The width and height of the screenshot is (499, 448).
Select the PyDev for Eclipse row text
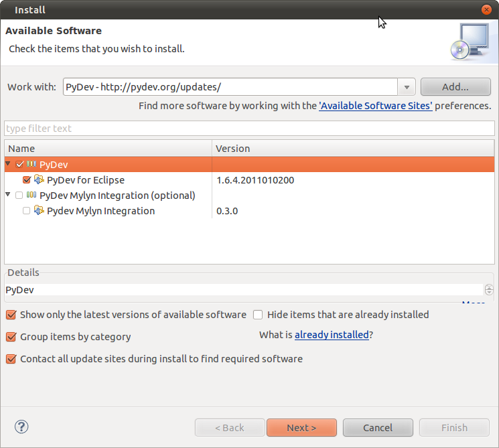(x=86, y=180)
